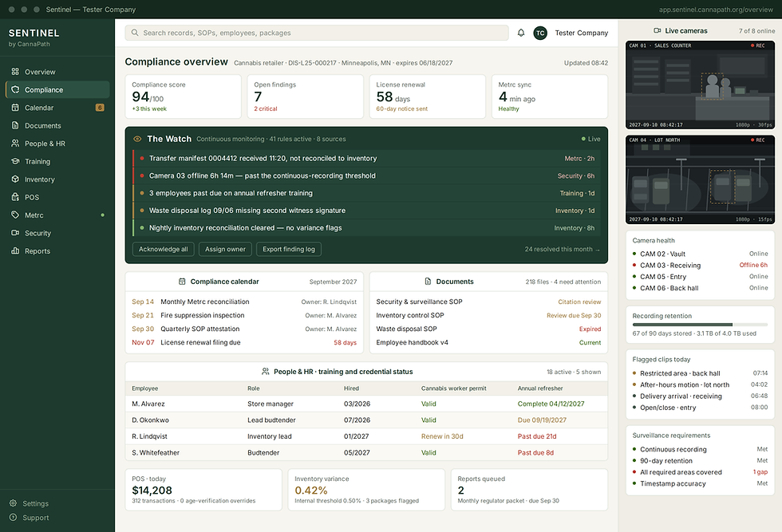Click the Live cameras camera icon
Screen dimensions: 782x532
click(658, 30)
